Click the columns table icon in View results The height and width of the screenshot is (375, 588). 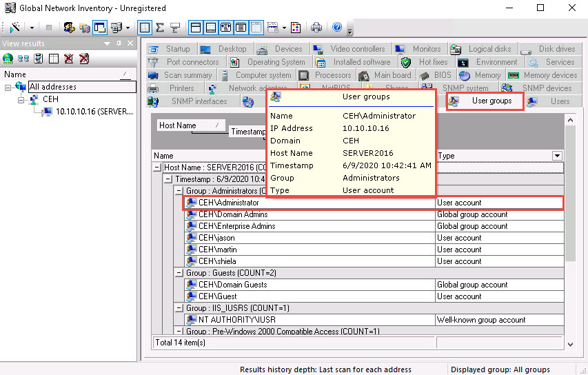54,59
